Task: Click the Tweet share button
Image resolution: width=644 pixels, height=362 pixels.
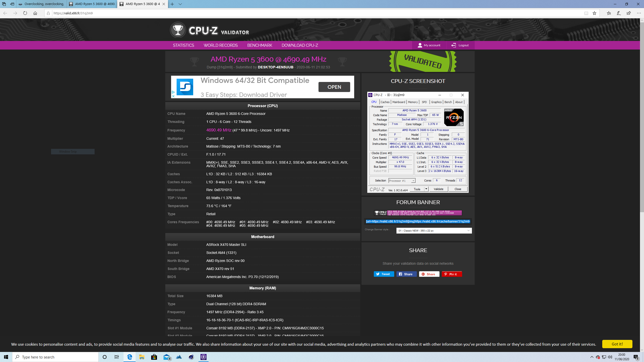Action: coord(384,274)
